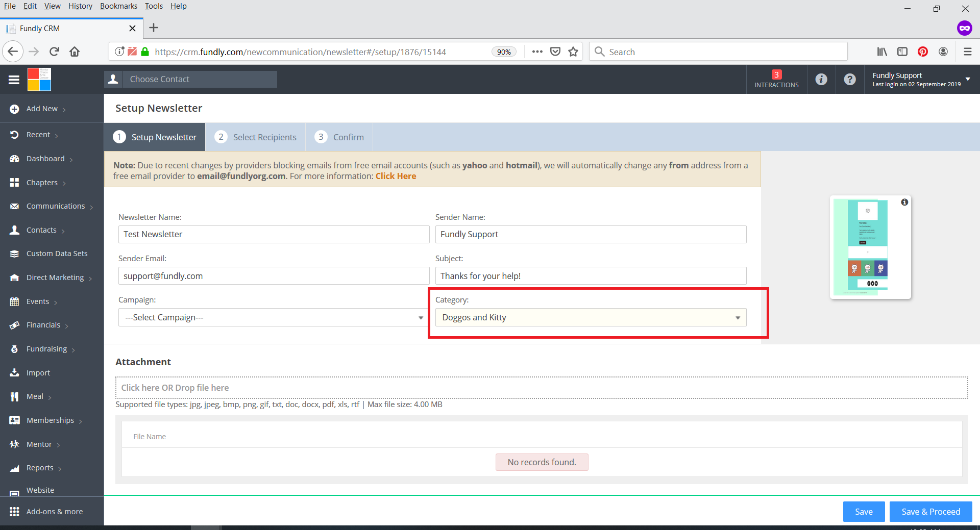Screen dimensions: 980x530
Task: Focus the Sender Name field
Action: click(x=591, y=234)
